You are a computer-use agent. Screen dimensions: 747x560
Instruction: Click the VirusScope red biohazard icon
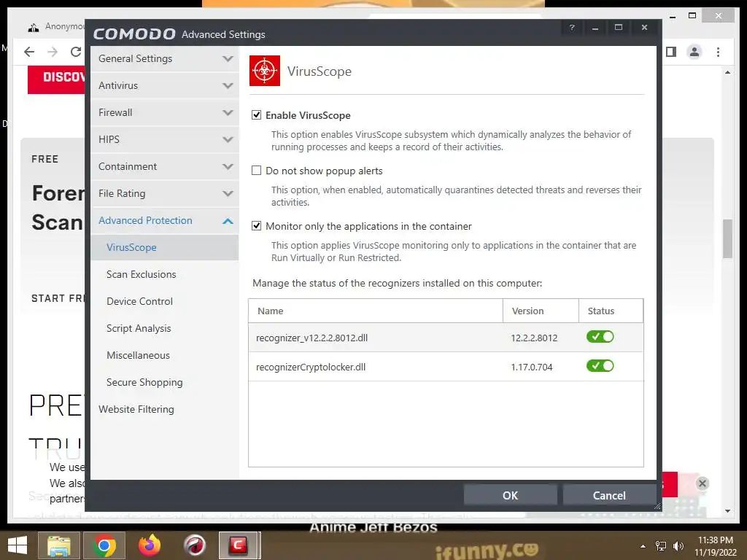264,71
